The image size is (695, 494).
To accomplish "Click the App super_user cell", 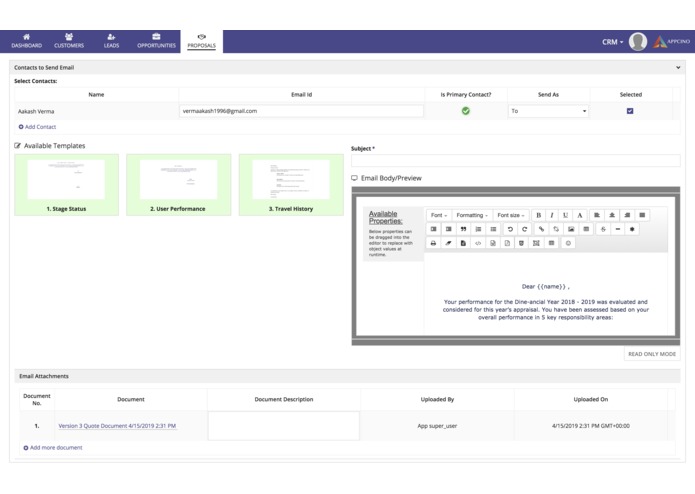I will pyautogui.click(x=437, y=426).
